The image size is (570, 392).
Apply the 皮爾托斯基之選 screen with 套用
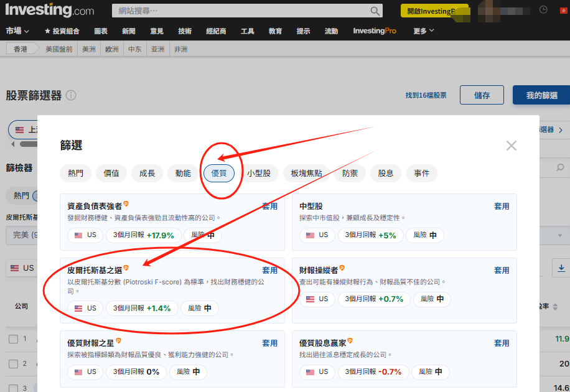pyautogui.click(x=269, y=271)
